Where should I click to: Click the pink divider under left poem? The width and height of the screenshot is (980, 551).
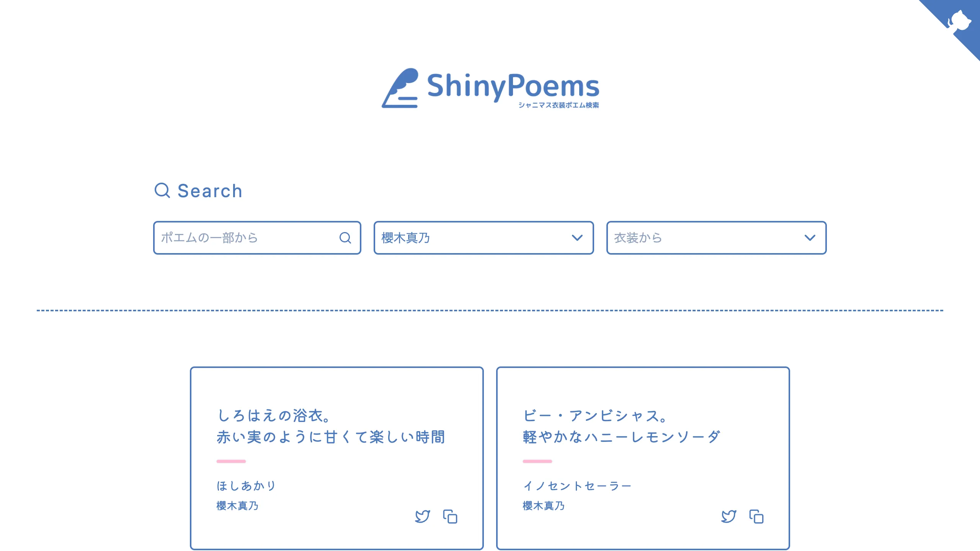231,461
